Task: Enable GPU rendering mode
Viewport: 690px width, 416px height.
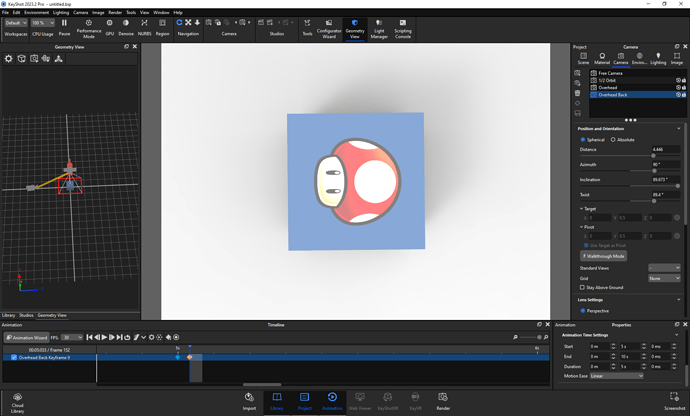Action: 110,27
